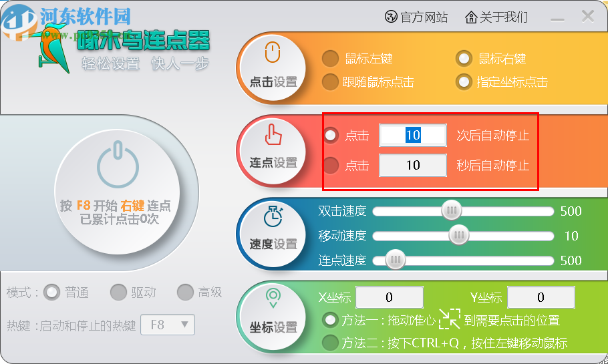Close the auto-clicker window
Screen dimensions: 608x364
pos(588,17)
